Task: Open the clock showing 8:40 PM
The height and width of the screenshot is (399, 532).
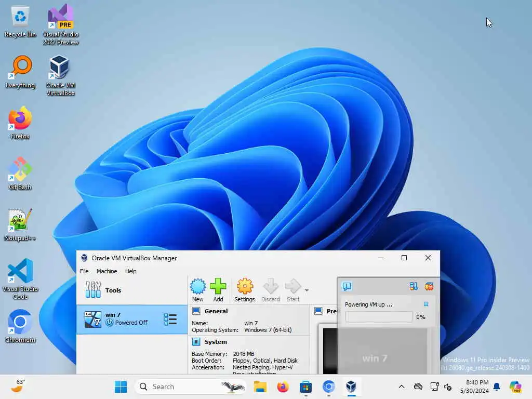Action: [474, 387]
